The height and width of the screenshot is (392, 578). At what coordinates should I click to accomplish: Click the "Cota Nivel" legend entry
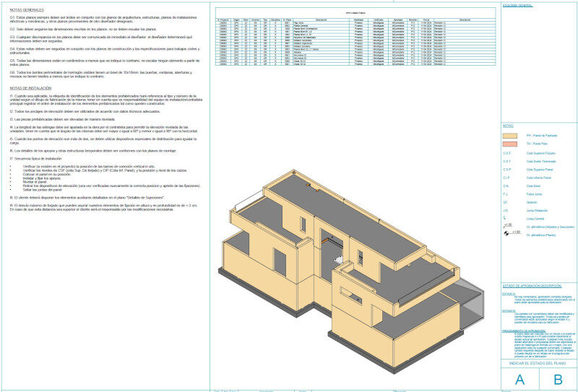(533, 186)
